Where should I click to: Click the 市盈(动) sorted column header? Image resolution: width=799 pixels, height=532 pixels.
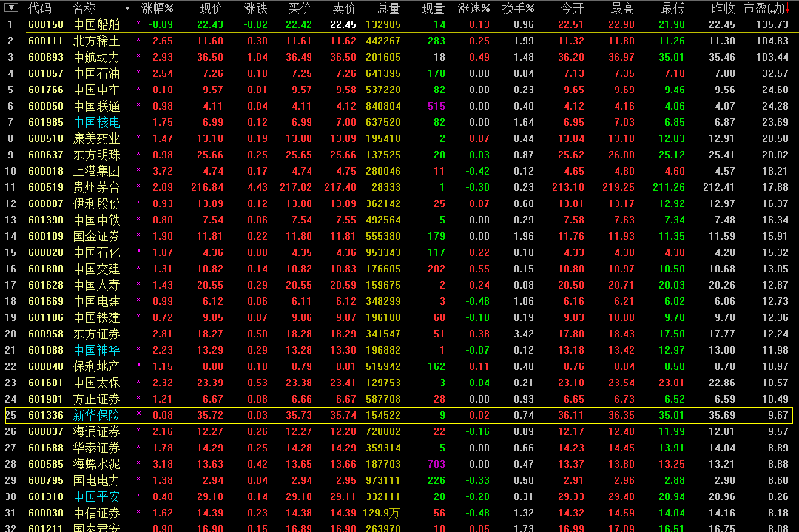coord(766,8)
